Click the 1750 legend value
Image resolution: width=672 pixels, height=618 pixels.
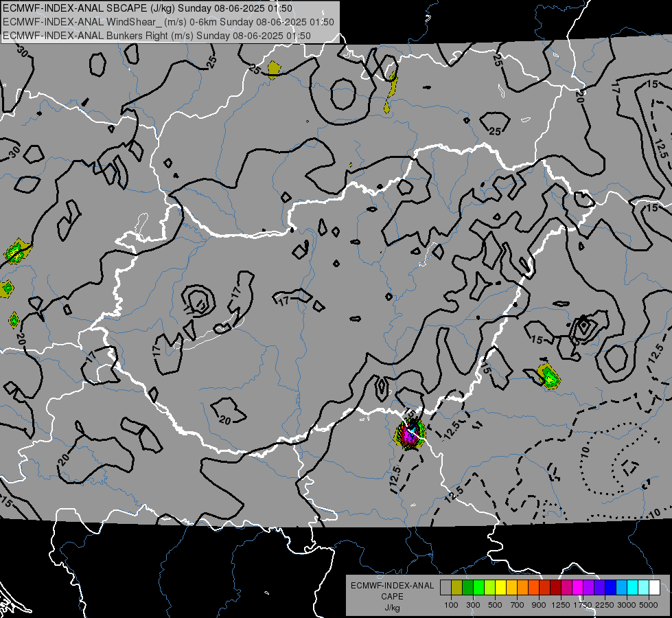point(583,605)
